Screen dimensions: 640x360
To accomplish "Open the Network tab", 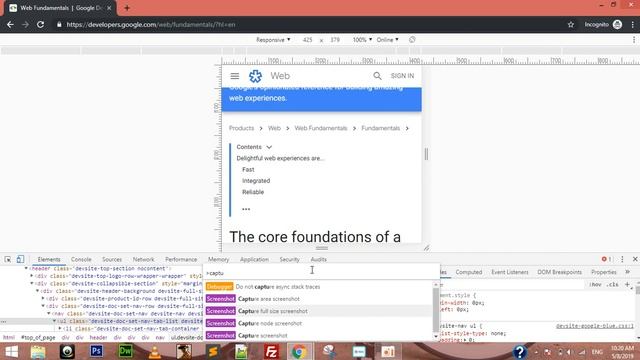I will point(143,259).
